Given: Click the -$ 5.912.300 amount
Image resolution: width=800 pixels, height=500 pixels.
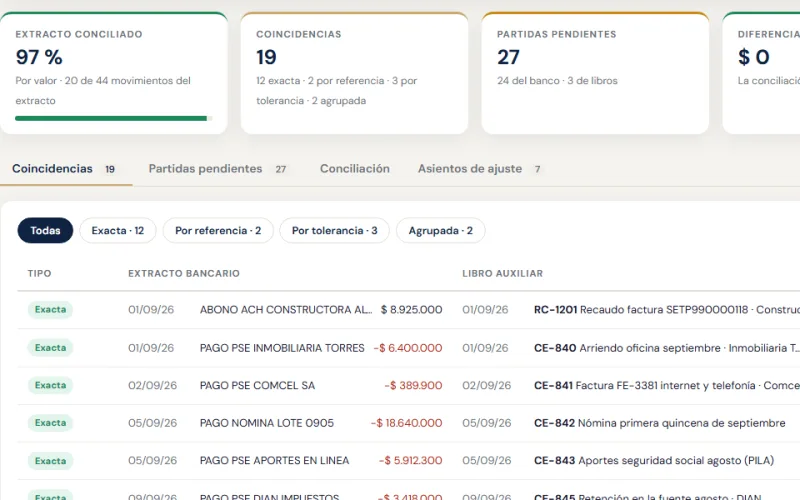Looking at the screenshot, I should 410,460.
